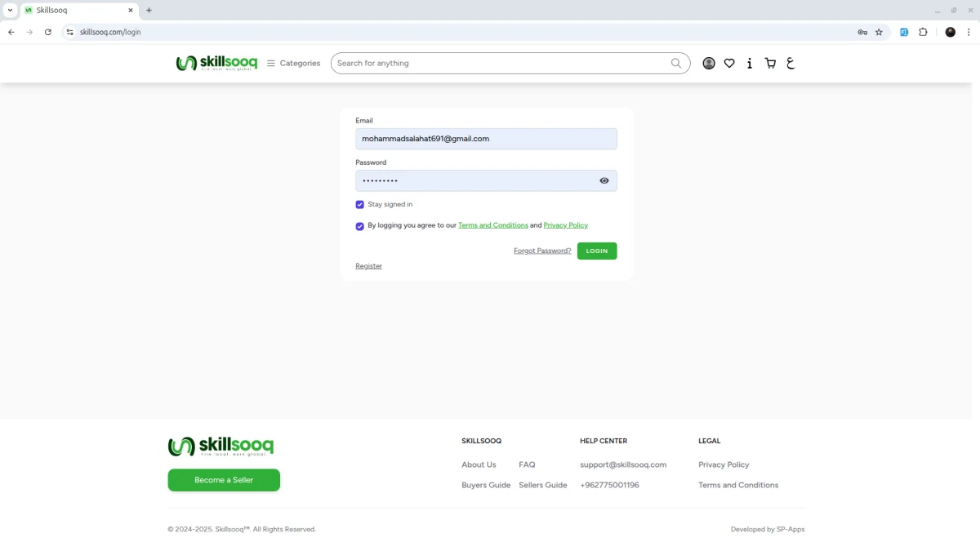Click the Developed by SP-Apps text
This screenshot has height=551, width=980.
pos(768,529)
